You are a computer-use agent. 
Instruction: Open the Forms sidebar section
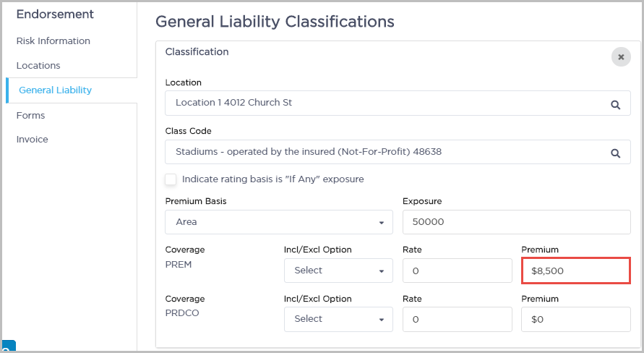31,116
